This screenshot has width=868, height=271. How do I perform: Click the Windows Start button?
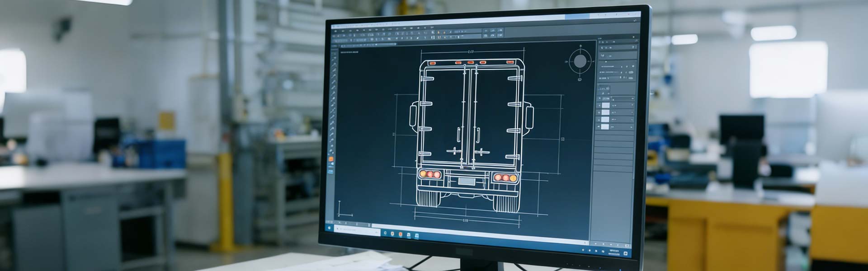pyautogui.click(x=329, y=229)
